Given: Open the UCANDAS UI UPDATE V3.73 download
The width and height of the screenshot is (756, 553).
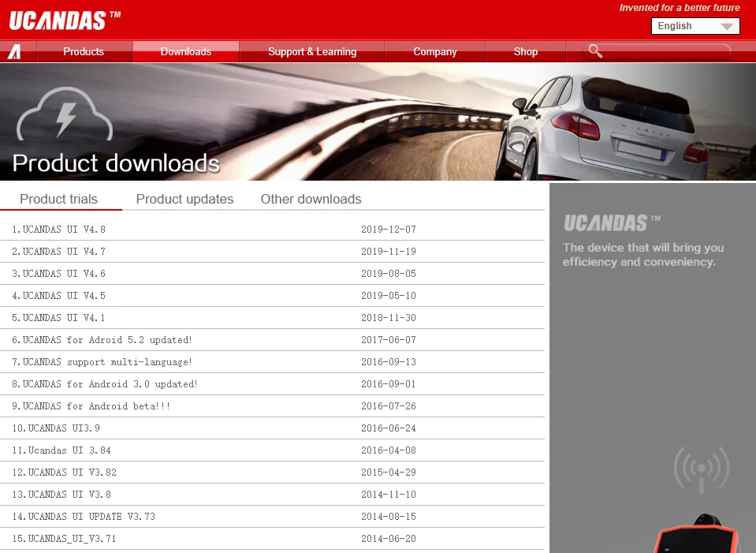Looking at the screenshot, I should pos(84,517).
